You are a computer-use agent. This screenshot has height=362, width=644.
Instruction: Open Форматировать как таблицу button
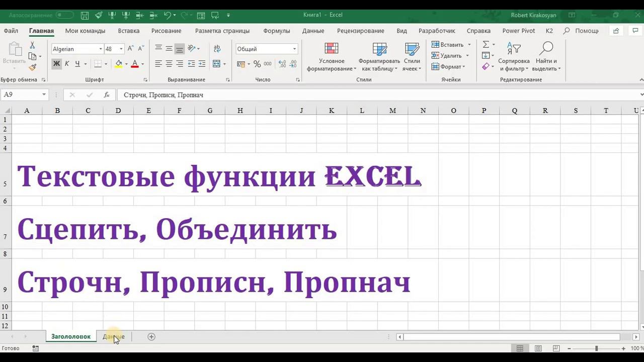(x=379, y=57)
